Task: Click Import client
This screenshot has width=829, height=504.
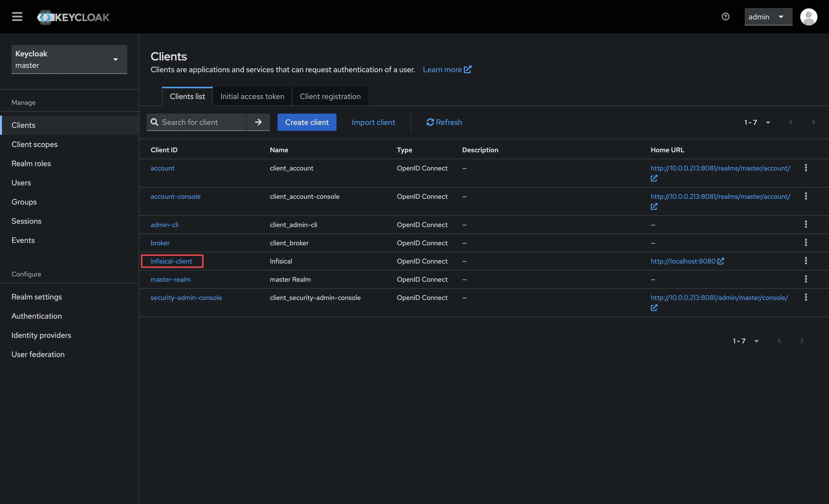Action: click(x=373, y=122)
